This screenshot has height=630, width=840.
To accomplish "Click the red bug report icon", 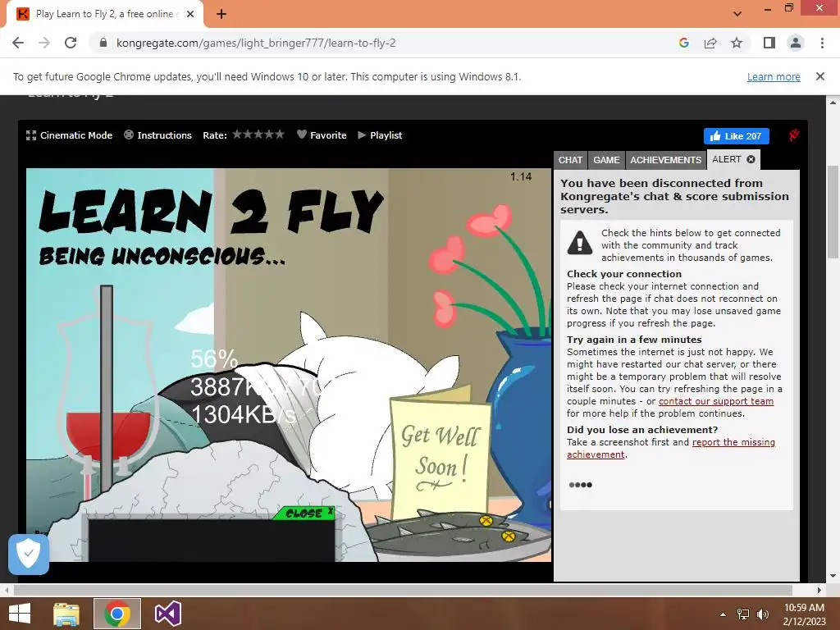I will 794,135.
